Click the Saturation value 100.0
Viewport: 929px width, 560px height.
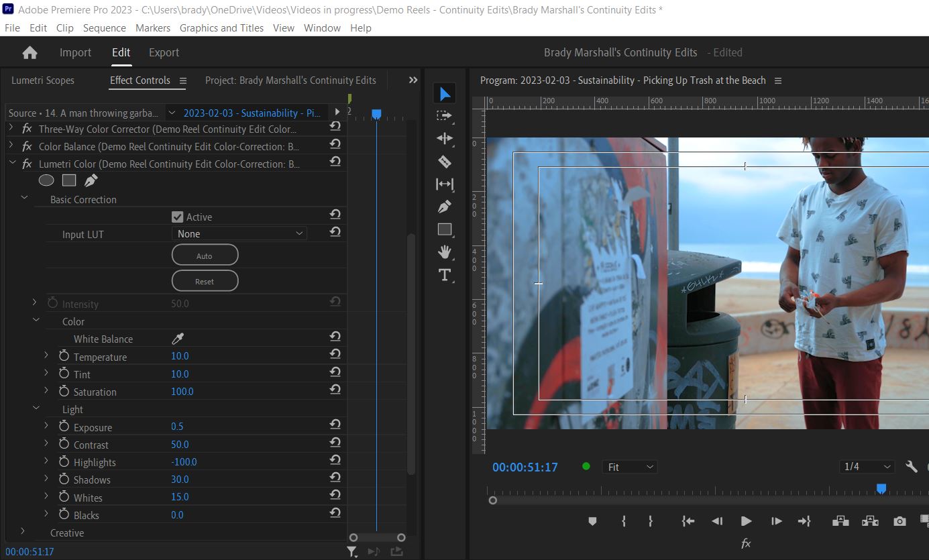tap(182, 391)
